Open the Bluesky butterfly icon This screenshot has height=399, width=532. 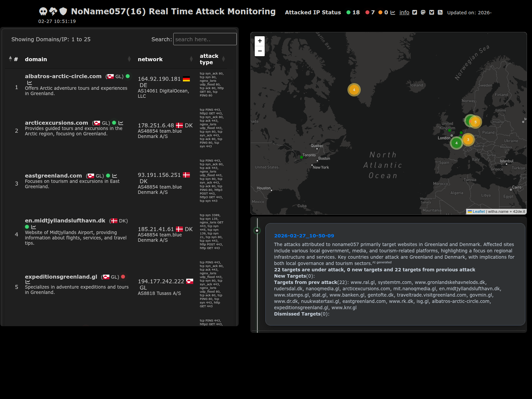[x=432, y=12]
